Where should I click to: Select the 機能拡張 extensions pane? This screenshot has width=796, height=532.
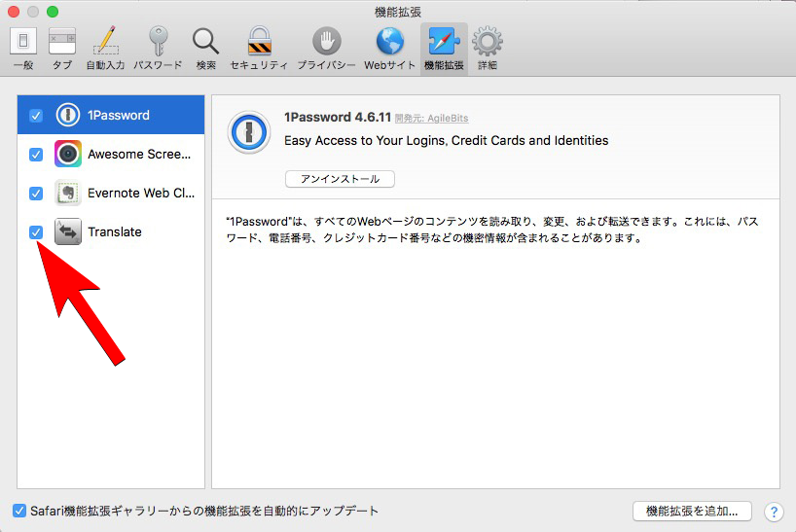[444, 49]
